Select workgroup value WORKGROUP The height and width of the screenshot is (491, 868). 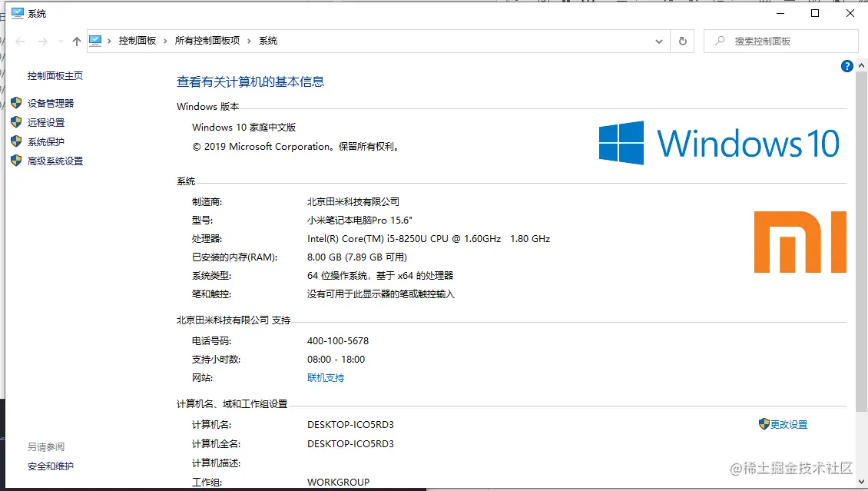point(338,482)
